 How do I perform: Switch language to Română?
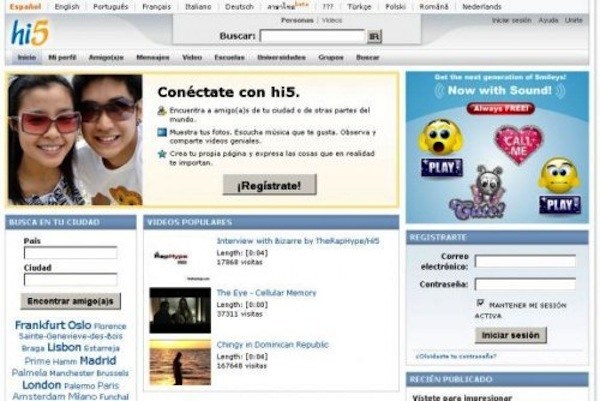(x=434, y=7)
